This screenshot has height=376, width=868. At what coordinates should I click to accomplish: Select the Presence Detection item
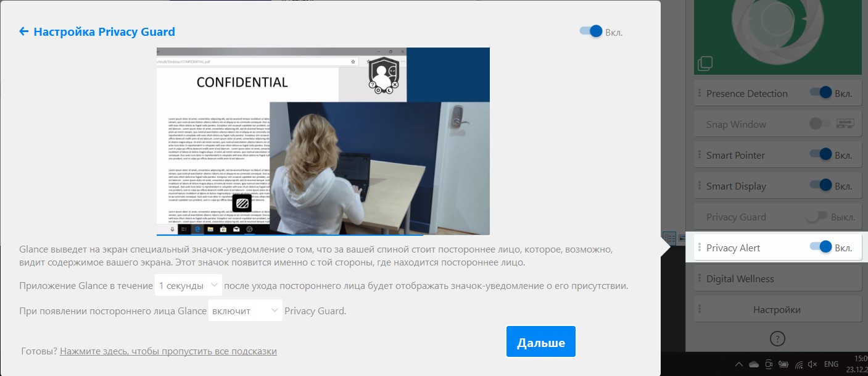click(x=778, y=93)
